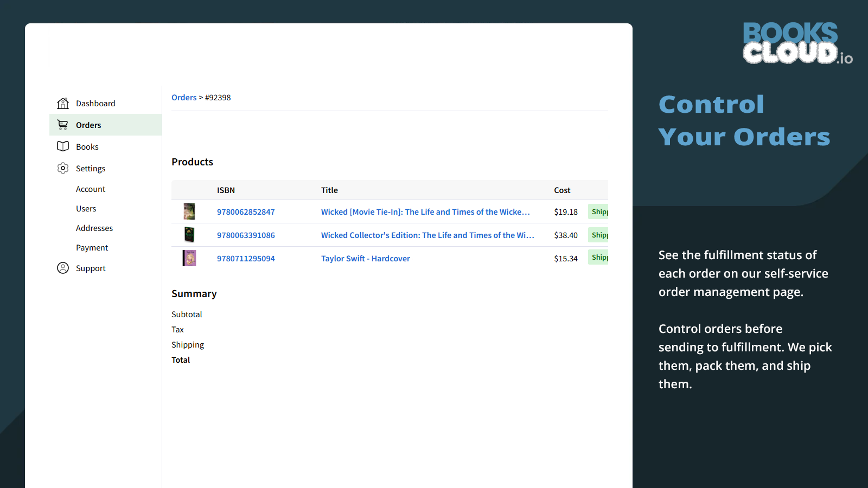Screen dimensions: 868x488
Task: Click the Support person icon
Action: click(x=63, y=268)
